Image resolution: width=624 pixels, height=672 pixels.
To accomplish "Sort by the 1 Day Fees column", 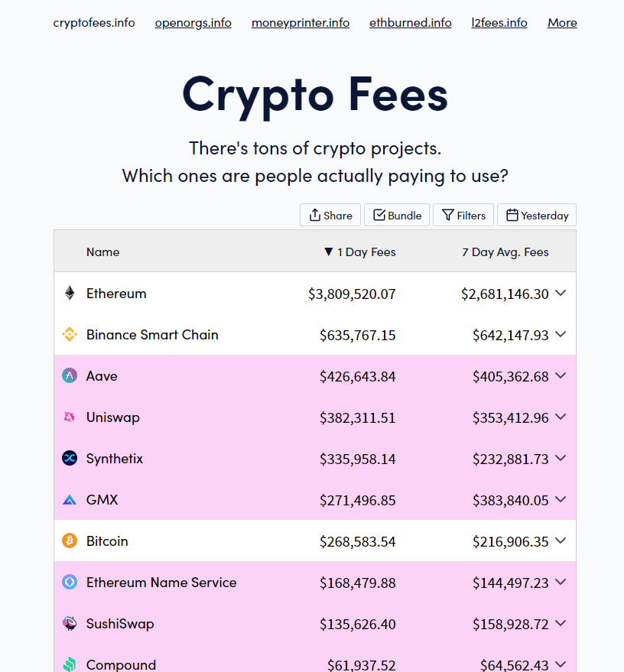I will click(x=359, y=252).
